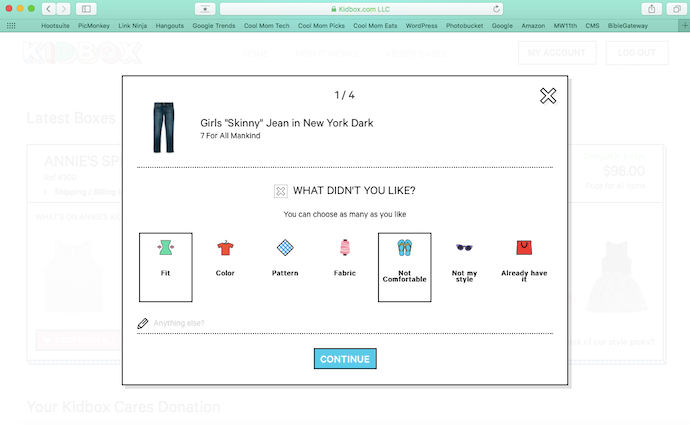Open the favorites grid icon
The width and height of the screenshot is (690, 425).
coord(11,26)
